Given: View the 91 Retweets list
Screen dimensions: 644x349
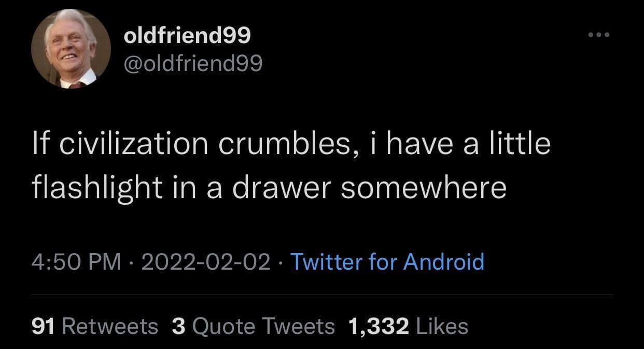Looking at the screenshot, I should click(95, 326).
